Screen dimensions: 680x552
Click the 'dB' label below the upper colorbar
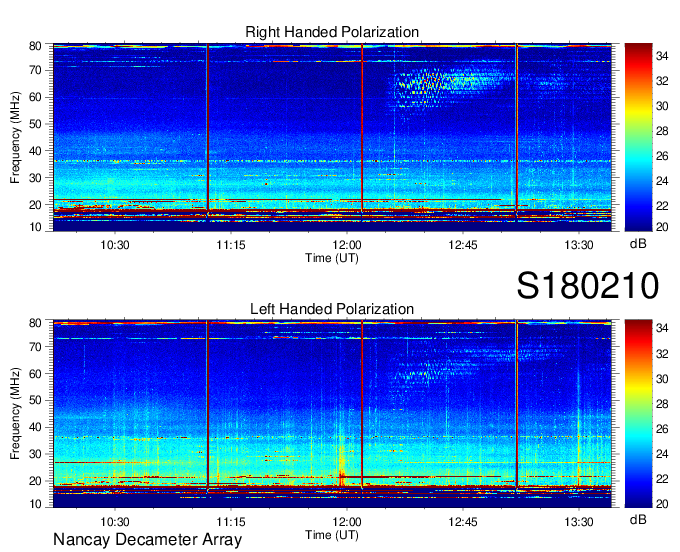click(638, 243)
